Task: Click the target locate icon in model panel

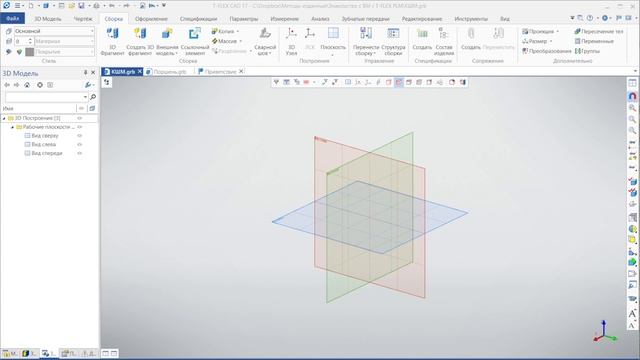Action: point(40,85)
